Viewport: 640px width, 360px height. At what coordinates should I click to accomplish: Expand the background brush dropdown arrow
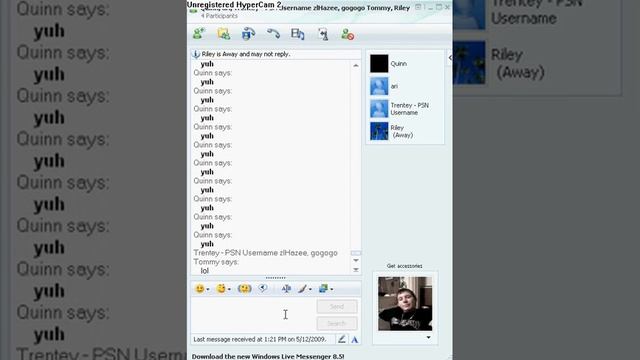pyautogui.click(x=310, y=289)
